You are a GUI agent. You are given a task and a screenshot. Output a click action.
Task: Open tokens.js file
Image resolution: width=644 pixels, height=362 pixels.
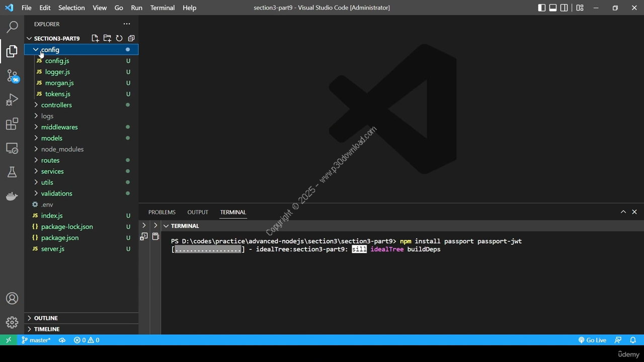[81, 94]
